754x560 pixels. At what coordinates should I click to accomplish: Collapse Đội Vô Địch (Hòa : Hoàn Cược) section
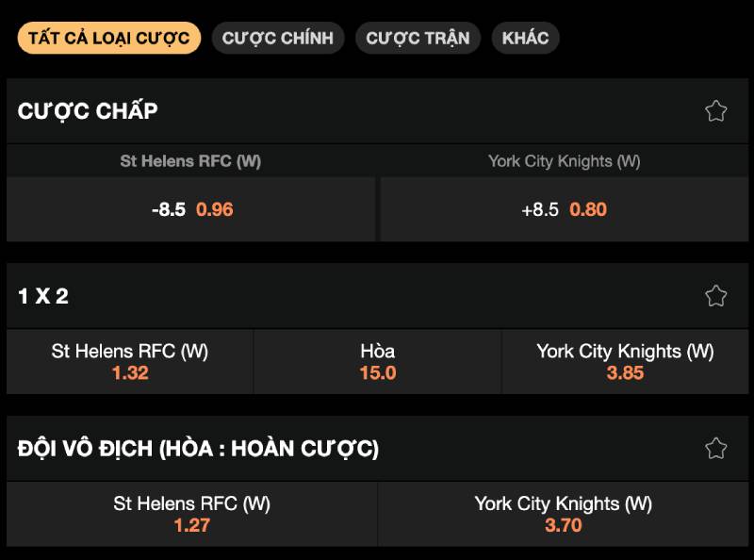tap(198, 449)
